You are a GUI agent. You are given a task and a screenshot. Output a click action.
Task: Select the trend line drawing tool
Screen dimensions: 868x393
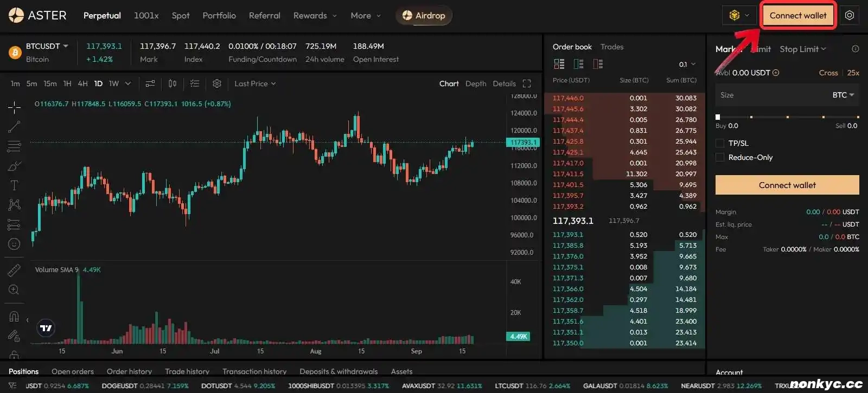click(x=14, y=127)
